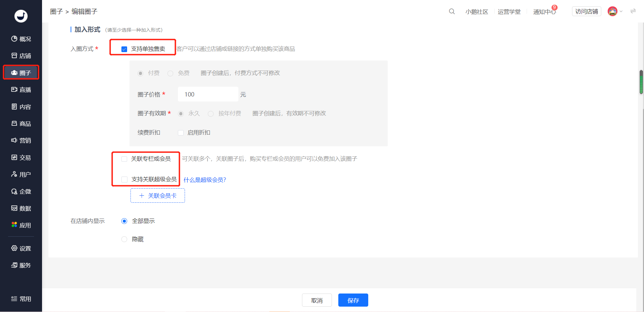The width and height of the screenshot is (644, 312).
Task: Open the 应用 apps section
Action: (x=21, y=225)
